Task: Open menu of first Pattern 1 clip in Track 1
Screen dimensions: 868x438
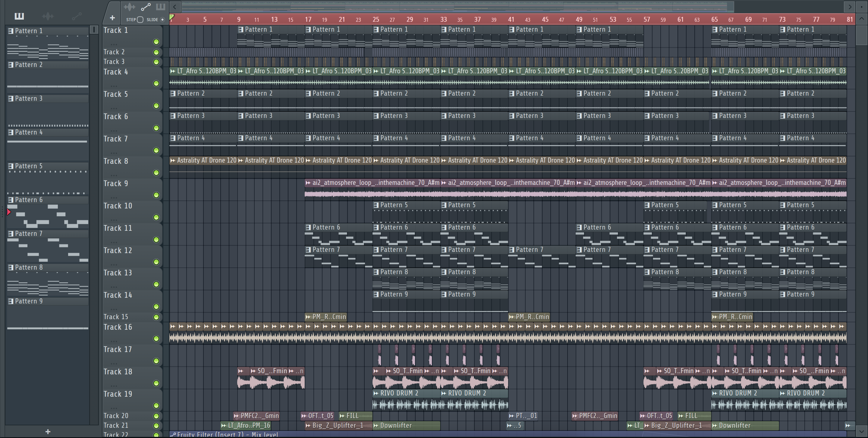Action: click(241, 30)
